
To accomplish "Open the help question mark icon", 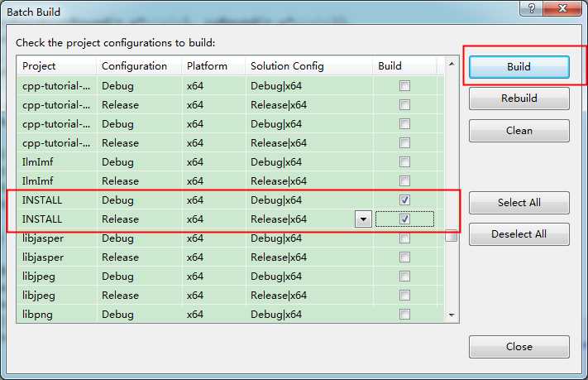I will 531,8.
